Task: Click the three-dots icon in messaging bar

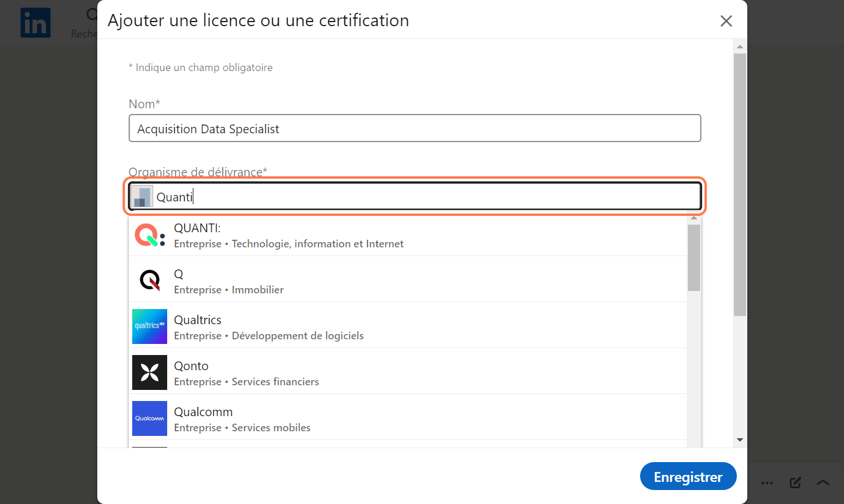Action: [767, 483]
